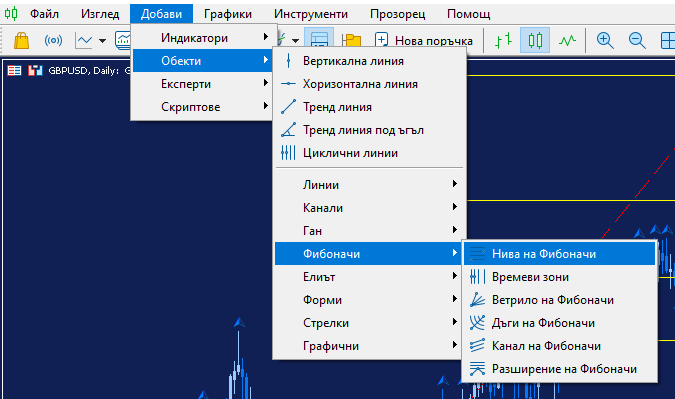Expand the Графични submenu
Viewport: 675px width, 399px height.
(369, 346)
